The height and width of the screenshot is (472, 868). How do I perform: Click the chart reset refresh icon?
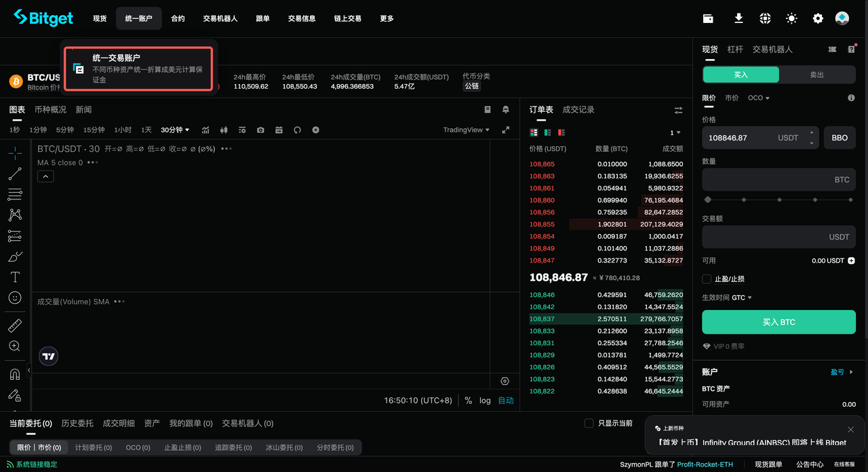[x=297, y=130]
